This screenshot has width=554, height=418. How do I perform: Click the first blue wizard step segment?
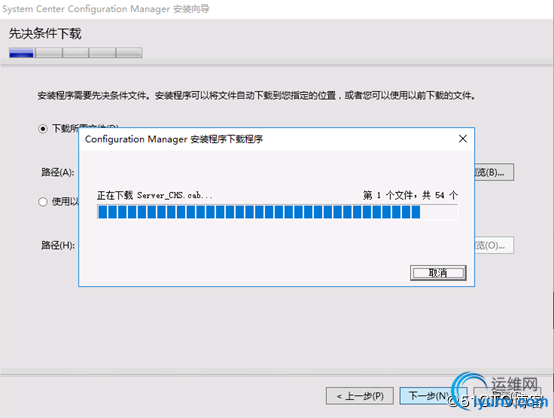coord(21,53)
